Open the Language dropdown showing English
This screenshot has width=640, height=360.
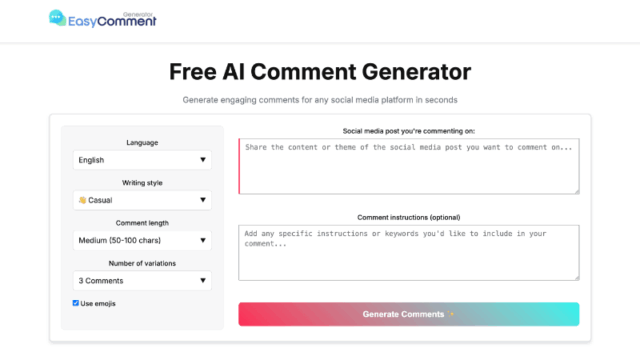click(x=142, y=160)
